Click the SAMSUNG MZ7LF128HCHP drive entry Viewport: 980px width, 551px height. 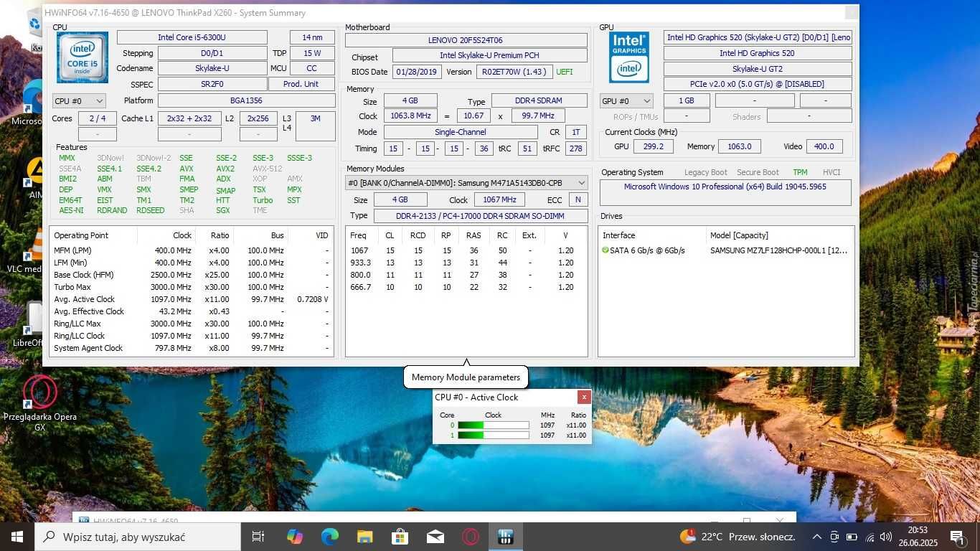point(778,250)
